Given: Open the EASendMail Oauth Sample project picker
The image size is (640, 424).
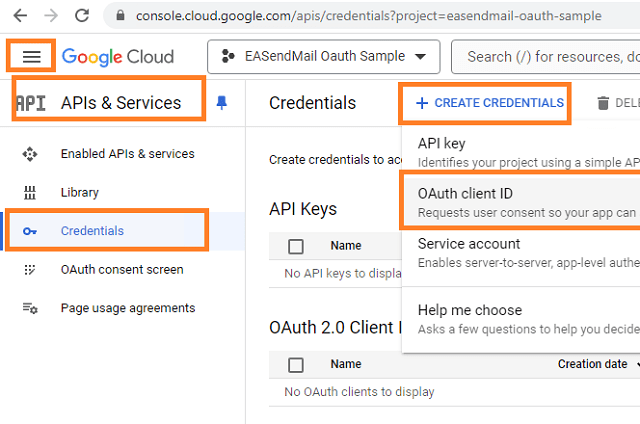Looking at the screenshot, I should 324,56.
